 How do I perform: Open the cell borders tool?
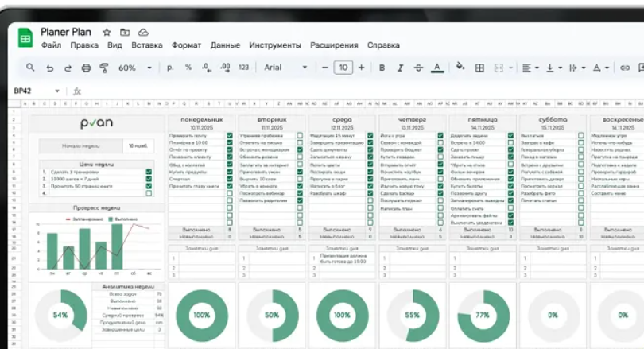[479, 68]
